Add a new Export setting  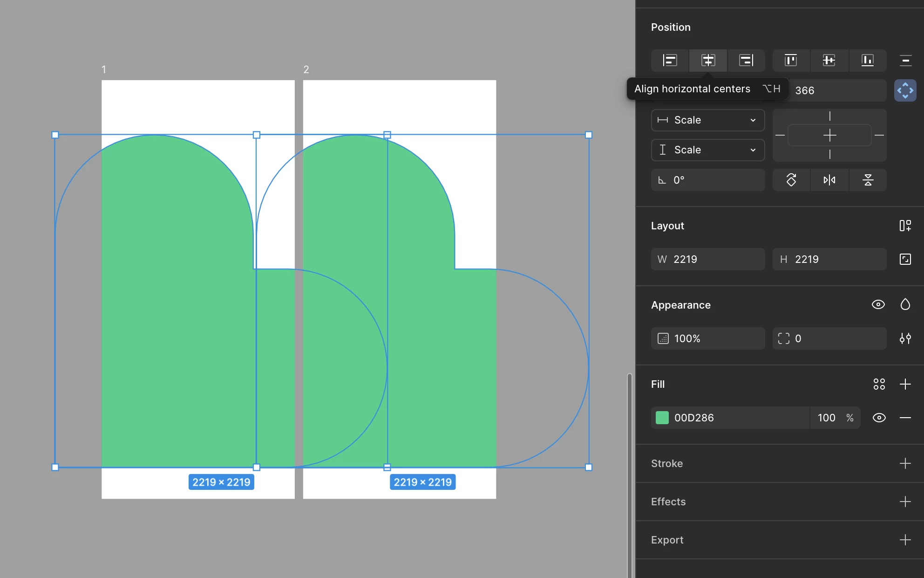(905, 540)
